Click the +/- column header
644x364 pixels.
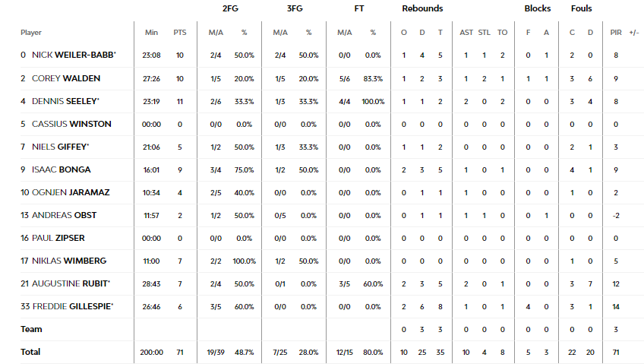pos(633,33)
